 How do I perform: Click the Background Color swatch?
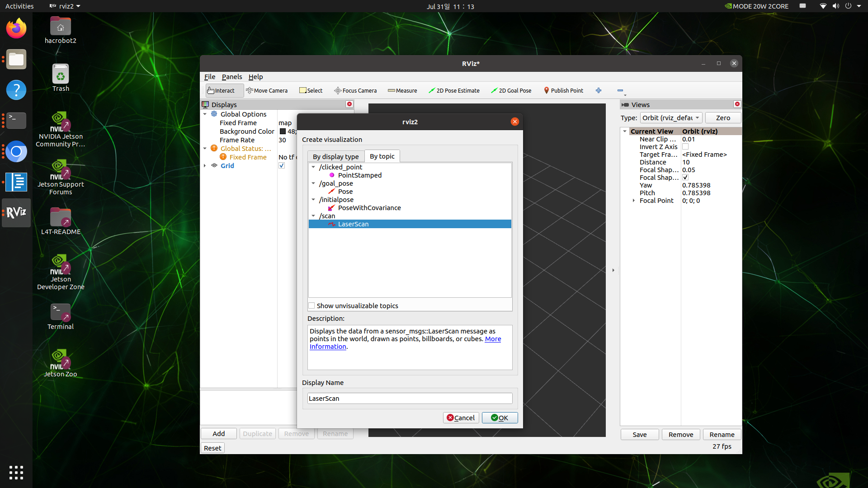[283, 131]
